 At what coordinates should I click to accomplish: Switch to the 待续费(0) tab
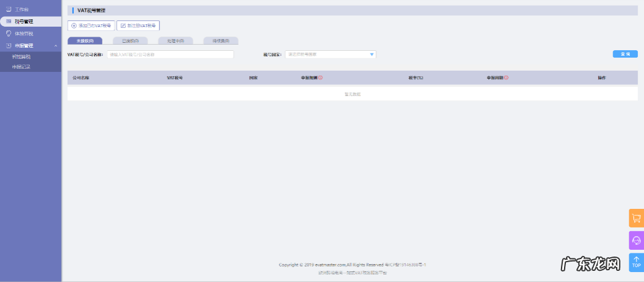click(x=221, y=41)
